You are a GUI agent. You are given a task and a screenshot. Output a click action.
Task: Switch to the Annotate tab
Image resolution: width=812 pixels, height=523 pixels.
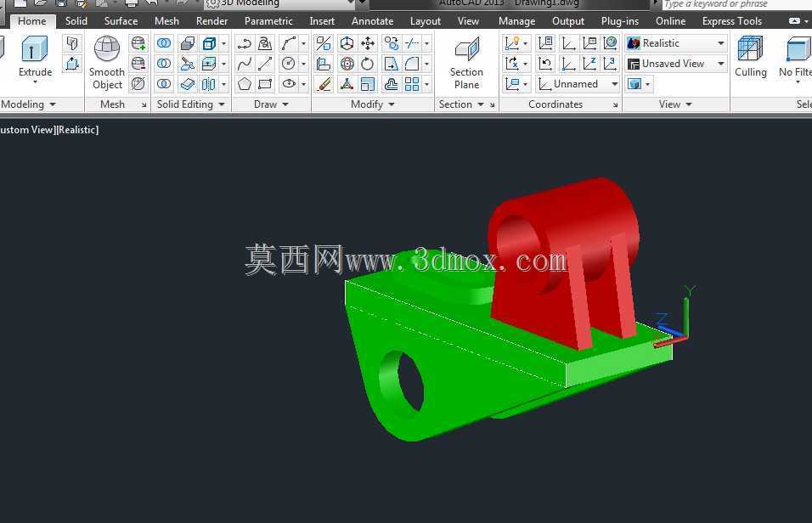point(372,21)
